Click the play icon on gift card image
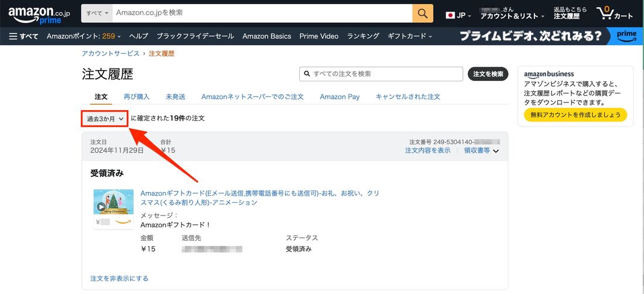 tap(102, 206)
